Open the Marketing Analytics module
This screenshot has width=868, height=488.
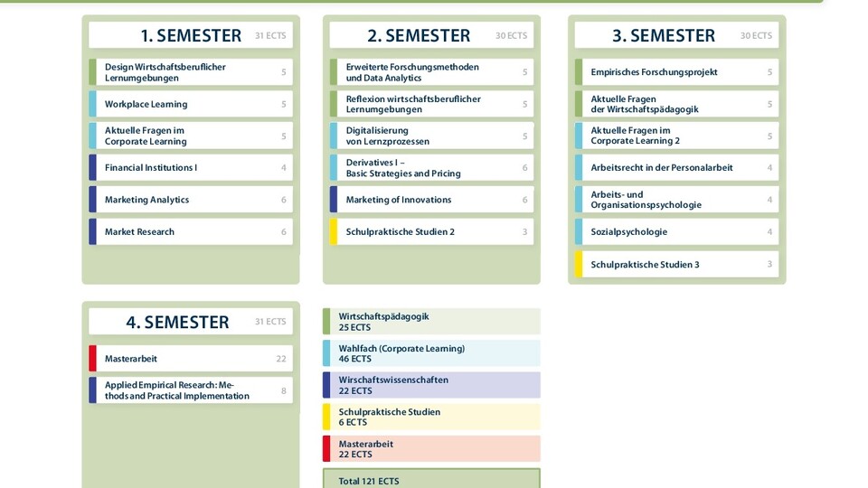click(191, 200)
